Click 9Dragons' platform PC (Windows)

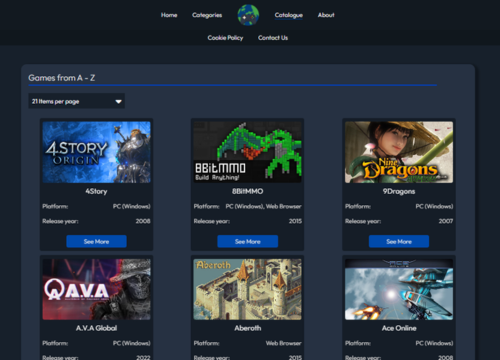coord(434,206)
